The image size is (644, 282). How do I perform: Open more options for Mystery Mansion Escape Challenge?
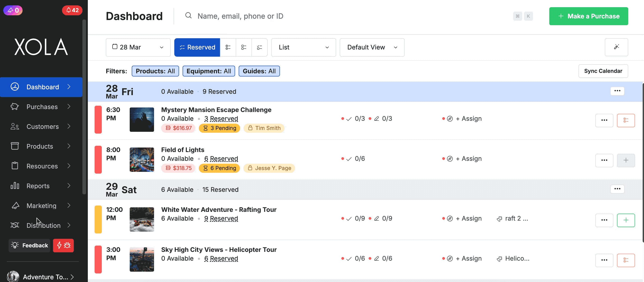point(604,120)
